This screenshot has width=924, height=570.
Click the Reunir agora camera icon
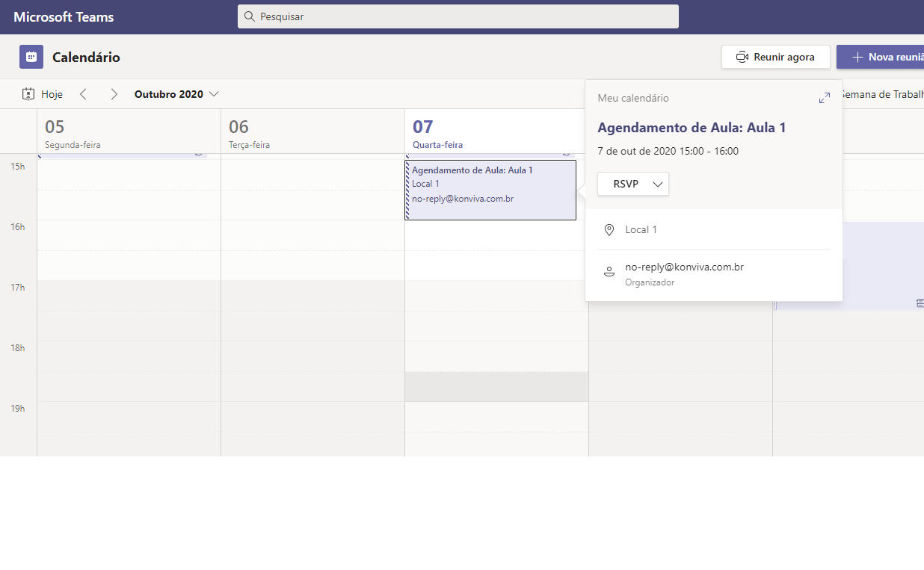[x=742, y=57]
